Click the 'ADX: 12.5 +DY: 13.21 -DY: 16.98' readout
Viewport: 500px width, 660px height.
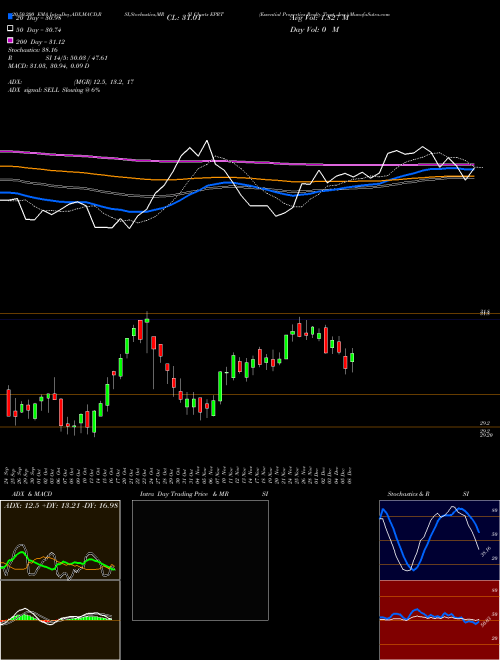click(x=61, y=506)
